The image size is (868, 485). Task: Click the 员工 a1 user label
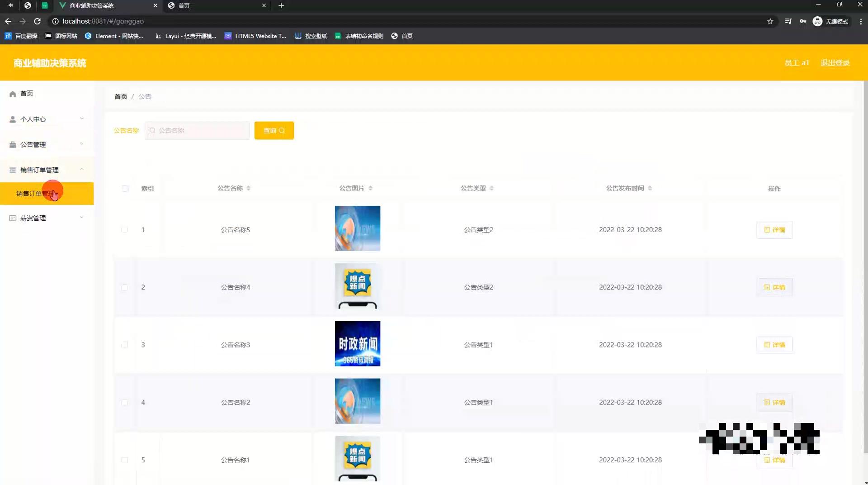(797, 63)
